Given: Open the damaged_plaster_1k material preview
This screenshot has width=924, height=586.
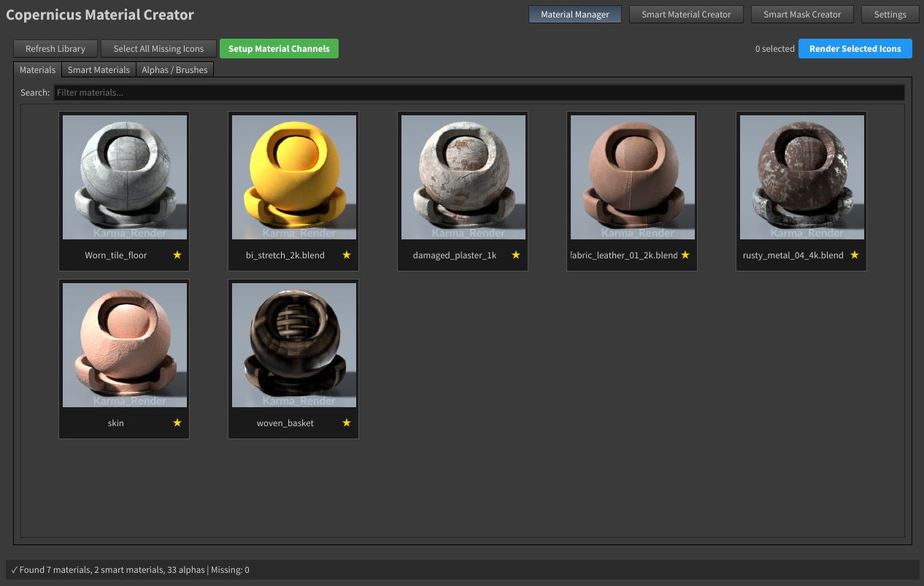Looking at the screenshot, I should coord(462,177).
